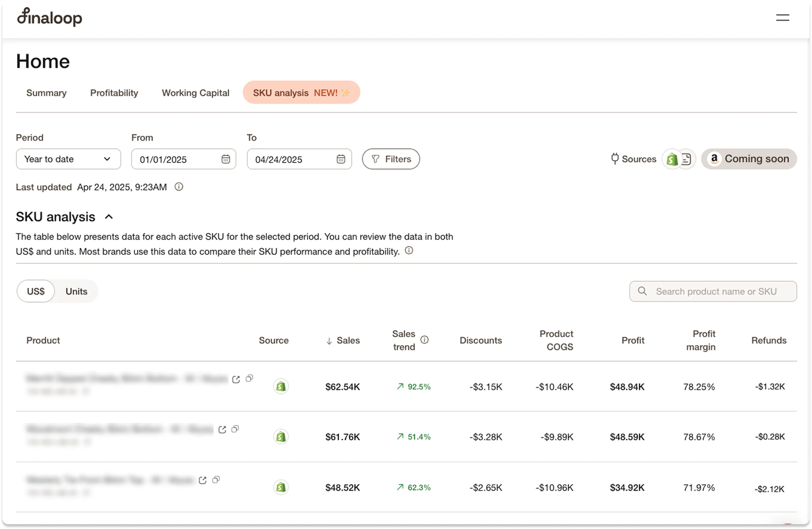Screen dimensions: 812x529
Task: Switch to the Profitability tab
Action: click(x=114, y=93)
